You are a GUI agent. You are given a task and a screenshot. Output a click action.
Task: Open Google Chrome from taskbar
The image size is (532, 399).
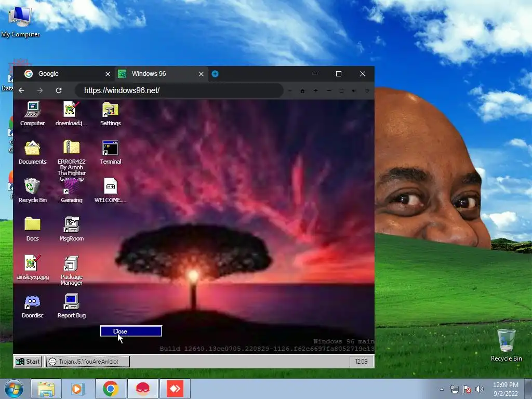pyautogui.click(x=110, y=389)
